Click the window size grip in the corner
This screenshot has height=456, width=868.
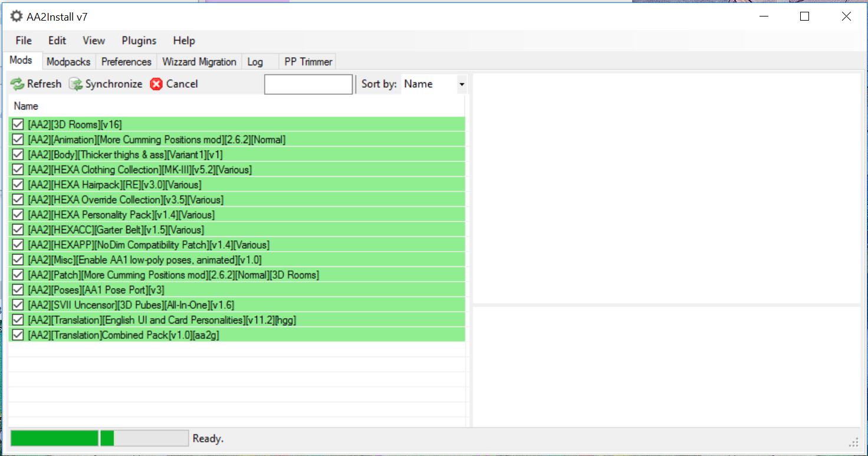pos(854,442)
